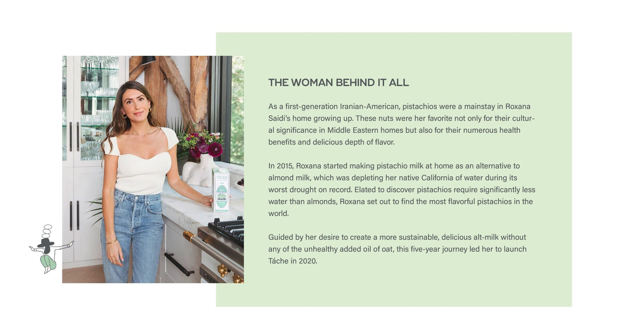Click "THE WOMAN BEHIND IT ALL" heading
The height and width of the screenshot is (330, 644).
click(338, 82)
